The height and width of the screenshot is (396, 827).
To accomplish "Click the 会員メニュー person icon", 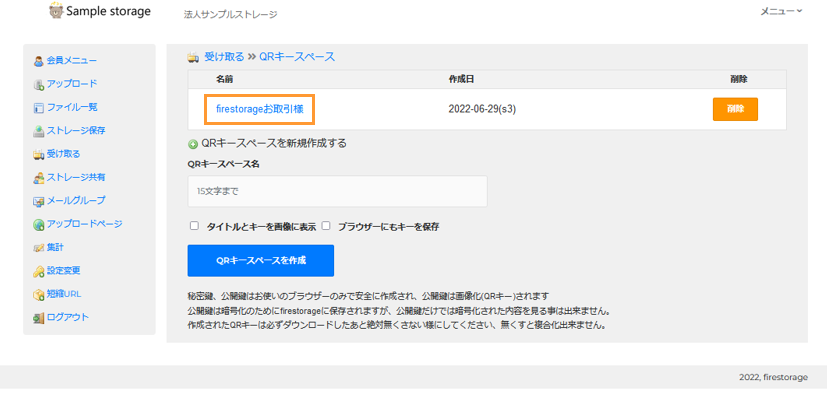I will tap(39, 61).
